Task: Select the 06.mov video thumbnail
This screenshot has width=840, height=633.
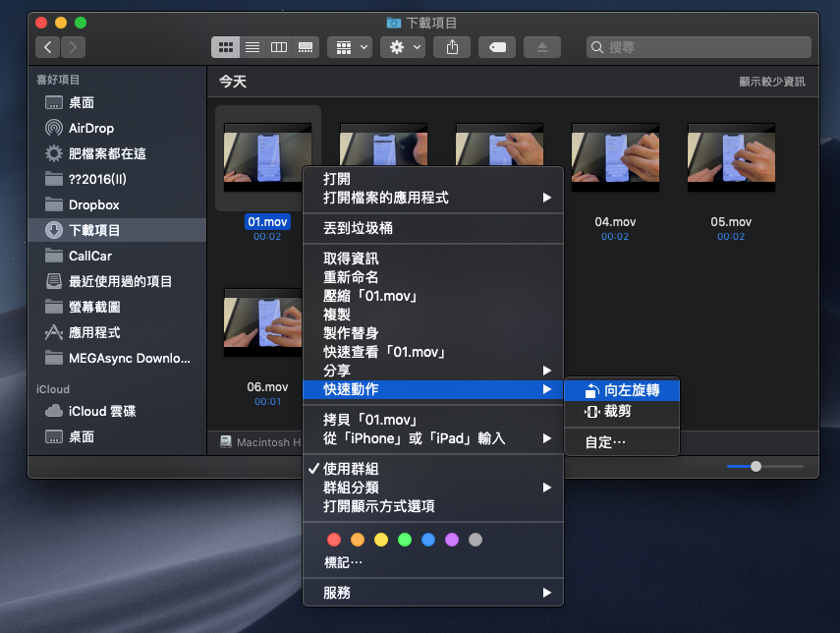Action: [263, 322]
